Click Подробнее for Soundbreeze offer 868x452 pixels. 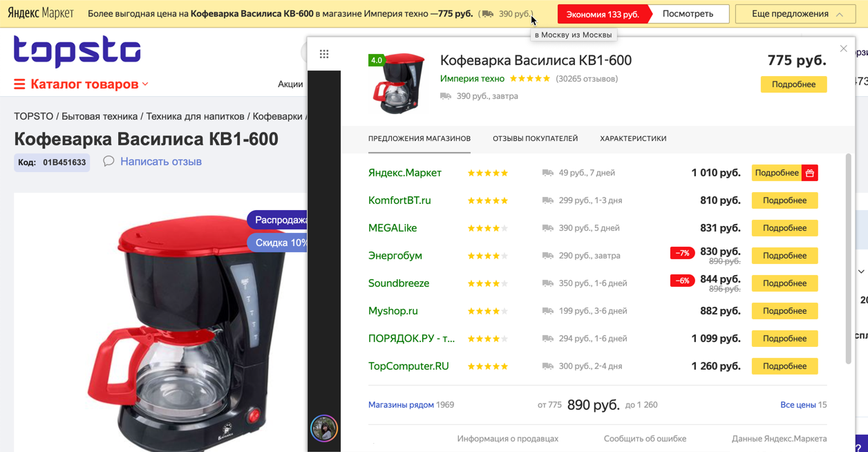(x=785, y=283)
